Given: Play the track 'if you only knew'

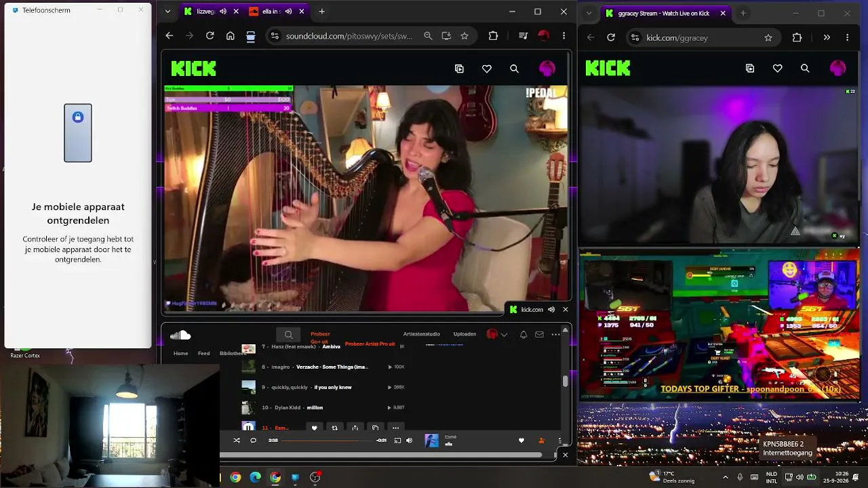Looking at the screenshot, I should (333, 387).
